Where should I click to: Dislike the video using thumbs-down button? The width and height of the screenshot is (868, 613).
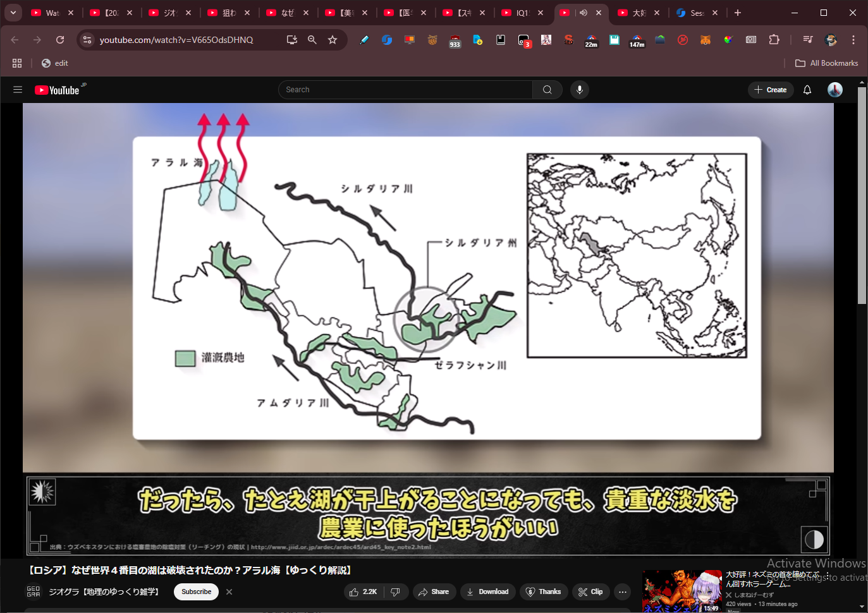click(x=396, y=592)
